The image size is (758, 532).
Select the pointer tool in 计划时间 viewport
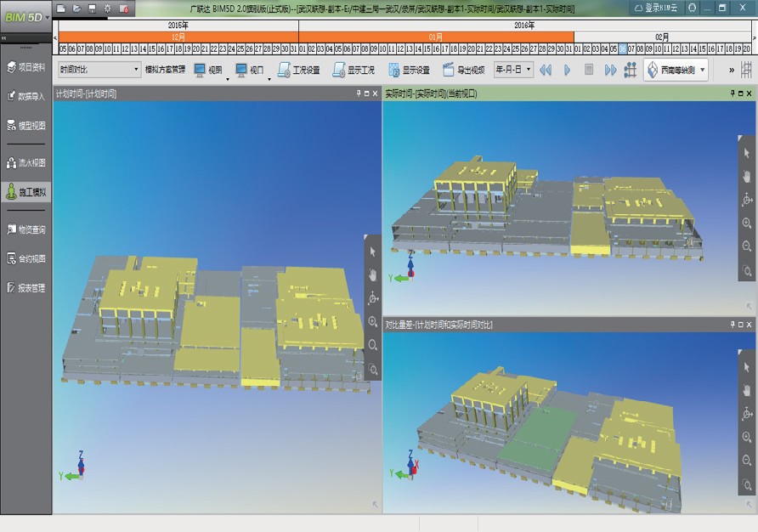[x=372, y=252]
